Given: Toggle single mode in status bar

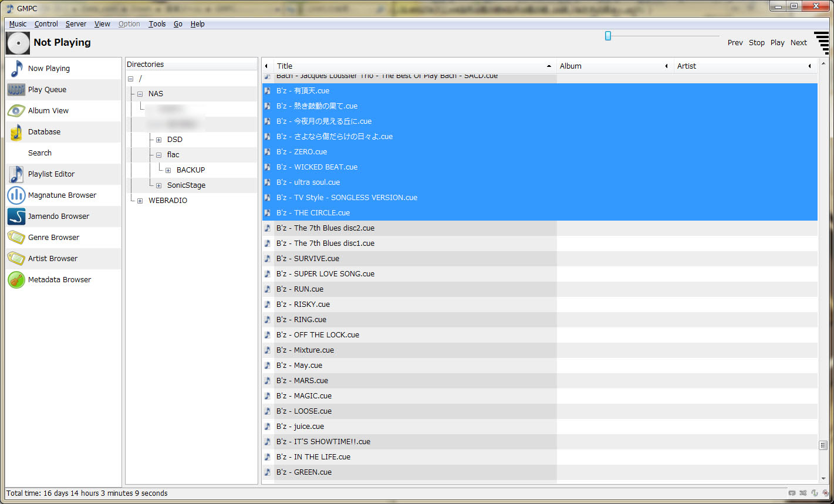Looking at the screenshot, I should click(x=815, y=493).
